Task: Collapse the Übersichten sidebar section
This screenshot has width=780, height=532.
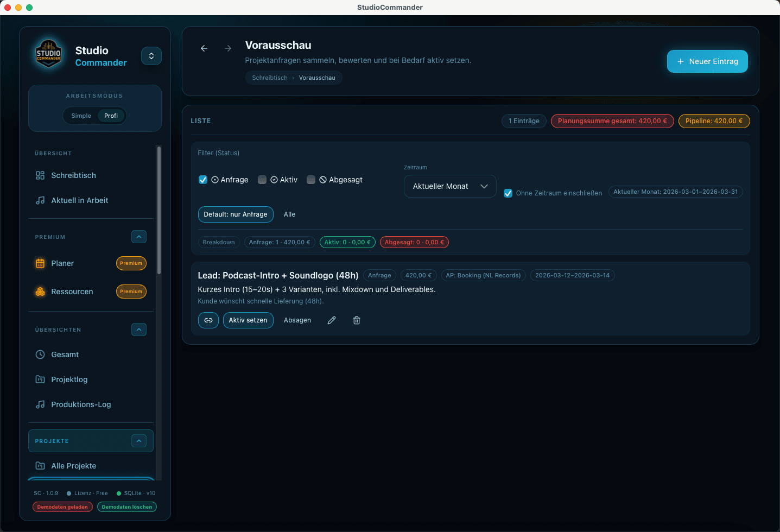Action: pyautogui.click(x=139, y=330)
